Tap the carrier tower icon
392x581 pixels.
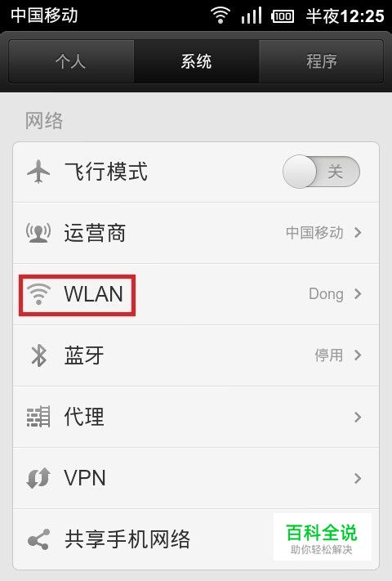click(x=38, y=232)
